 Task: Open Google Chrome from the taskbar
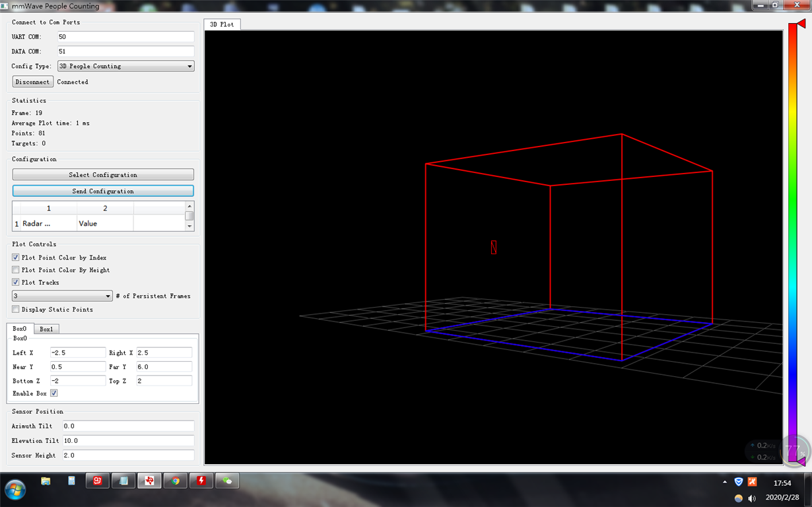[175, 481]
